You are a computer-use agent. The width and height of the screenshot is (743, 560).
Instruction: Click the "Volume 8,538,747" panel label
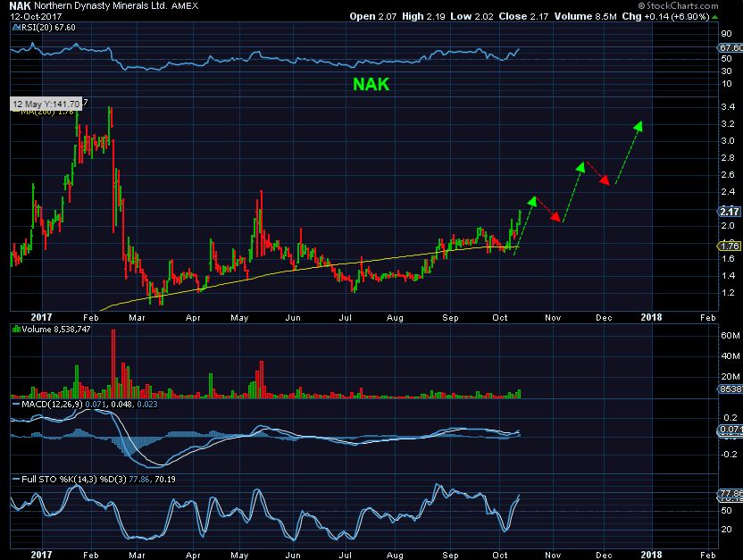point(56,329)
